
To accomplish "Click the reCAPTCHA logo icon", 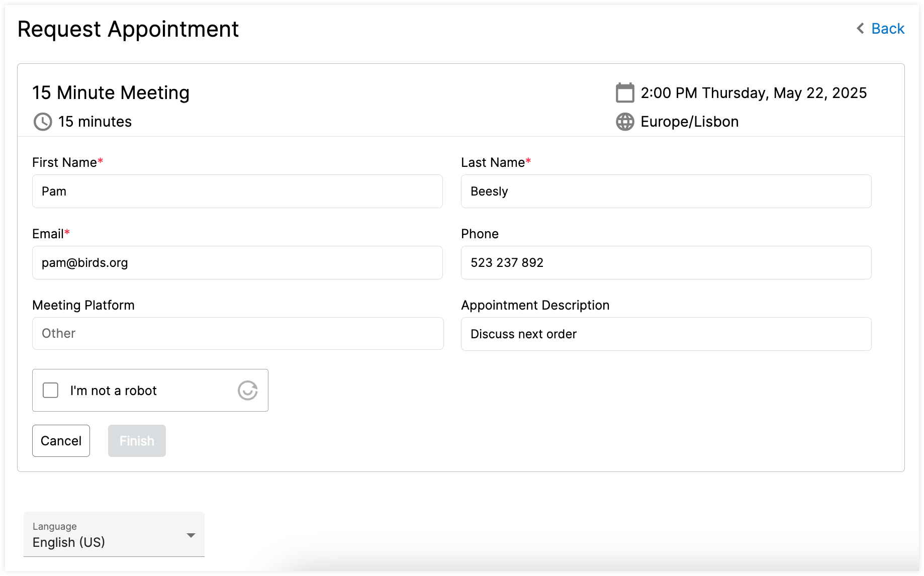I will tap(247, 391).
